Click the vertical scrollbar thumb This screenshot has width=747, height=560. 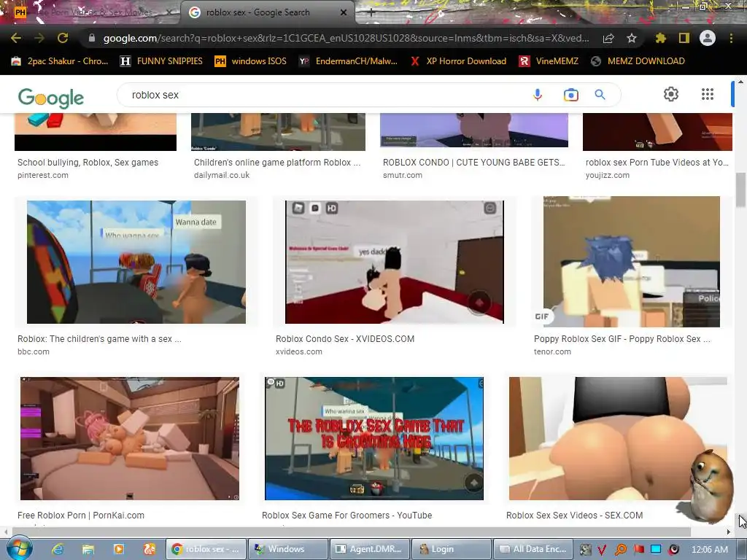741,190
